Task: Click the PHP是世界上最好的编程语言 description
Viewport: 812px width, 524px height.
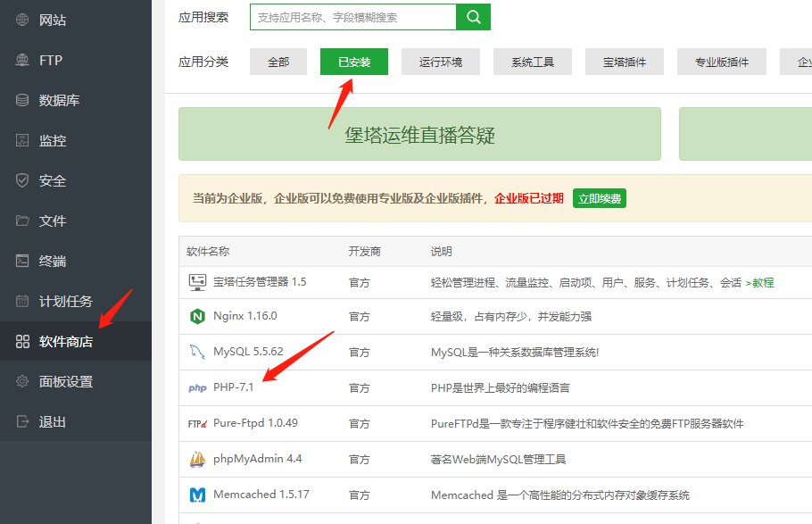Action: 501,387
